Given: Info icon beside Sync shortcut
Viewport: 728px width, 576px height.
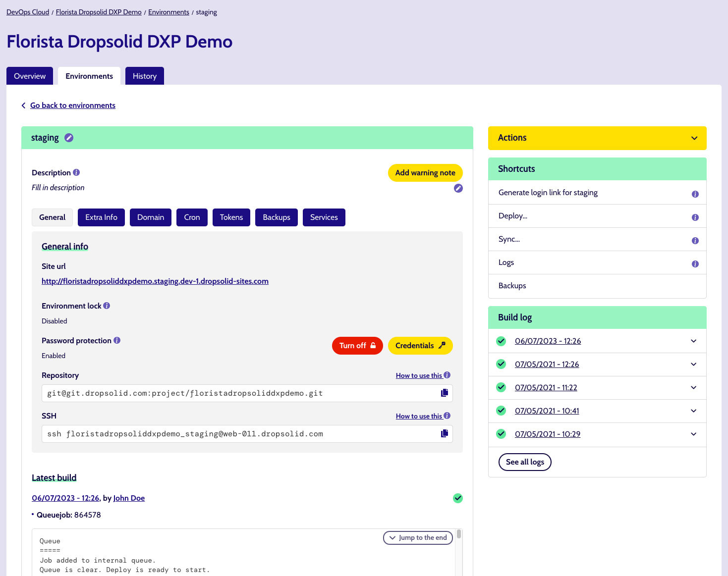Looking at the screenshot, I should click(x=695, y=241).
